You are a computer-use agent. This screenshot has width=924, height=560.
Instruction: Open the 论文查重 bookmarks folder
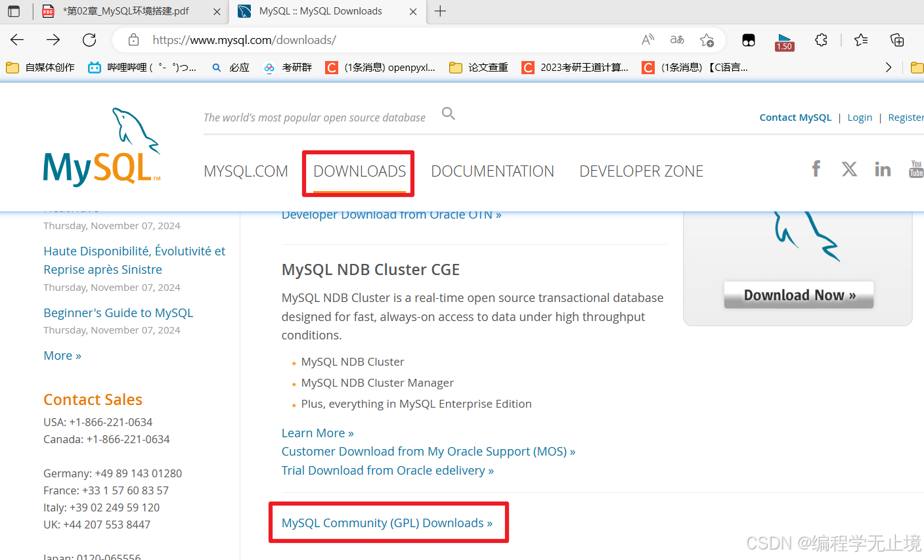tap(479, 68)
